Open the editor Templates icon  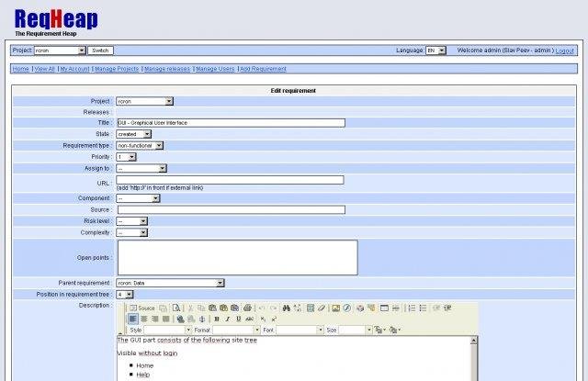[x=164, y=308]
